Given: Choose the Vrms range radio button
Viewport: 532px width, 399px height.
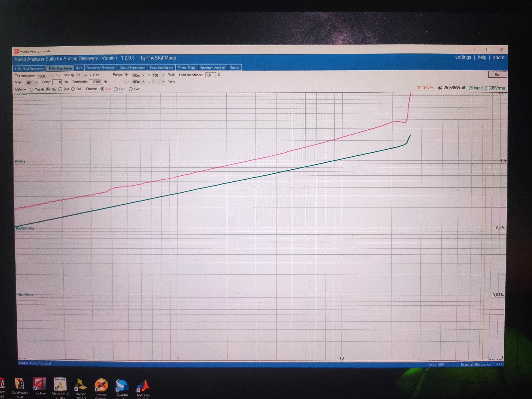Looking at the screenshot, I should (126, 82).
